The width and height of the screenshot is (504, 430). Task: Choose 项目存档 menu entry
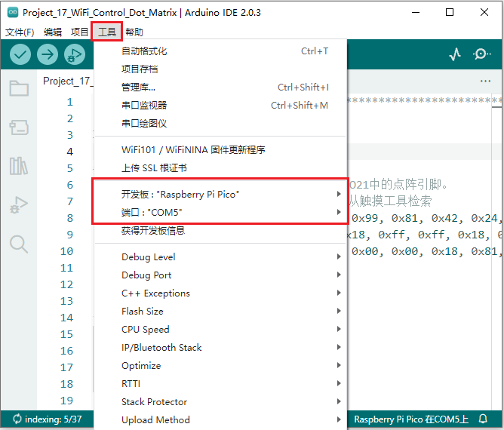coord(220,69)
